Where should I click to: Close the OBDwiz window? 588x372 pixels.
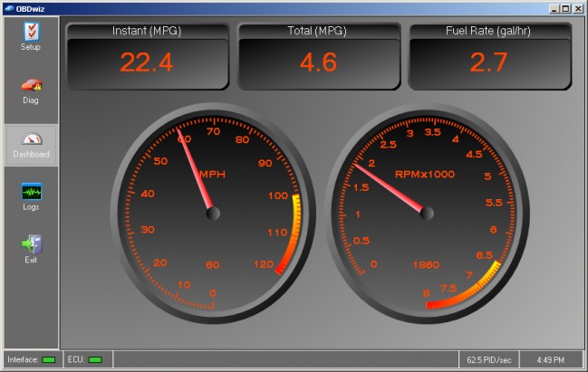click(578, 9)
